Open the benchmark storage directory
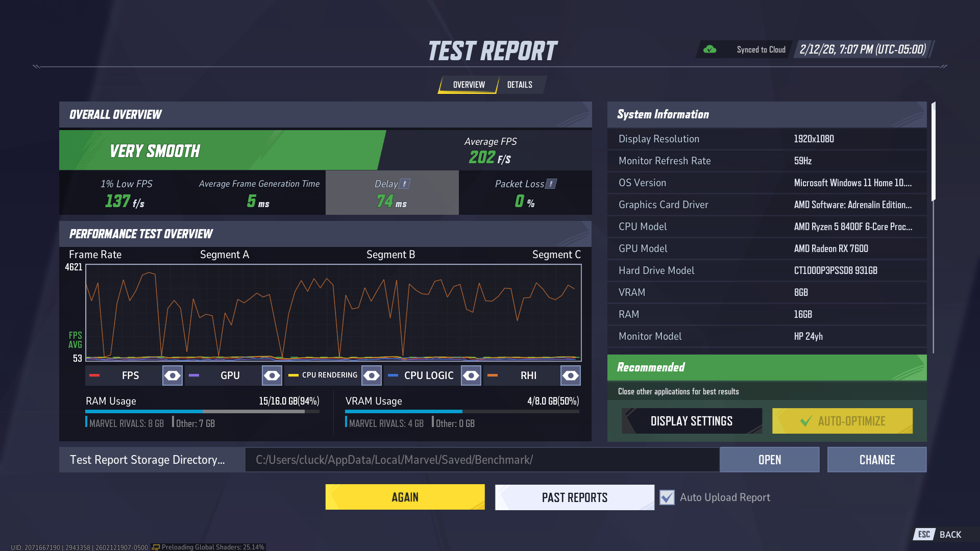Screen dimensions: 980x551 coord(770,460)
